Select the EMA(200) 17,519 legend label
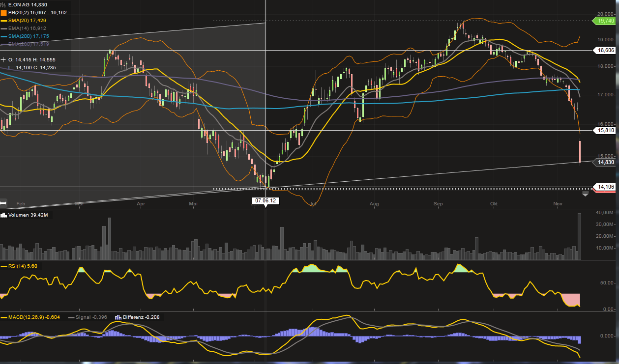 (x=29, y=44)
